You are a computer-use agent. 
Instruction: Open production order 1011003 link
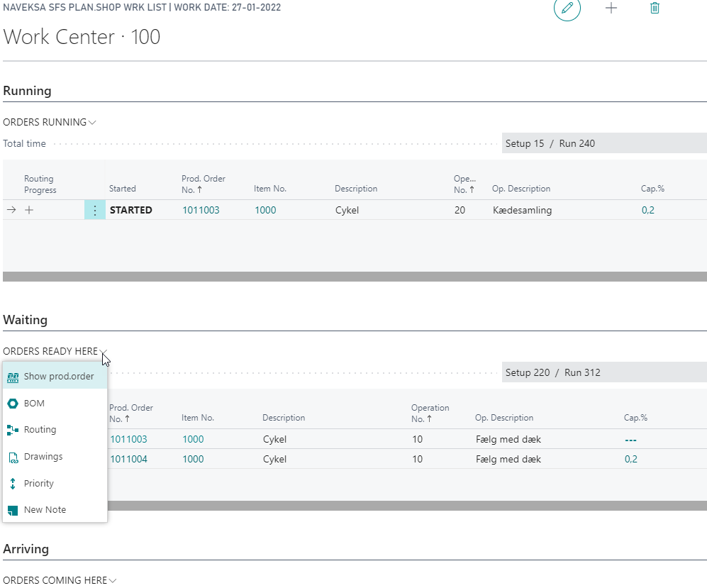click(201, 209)
